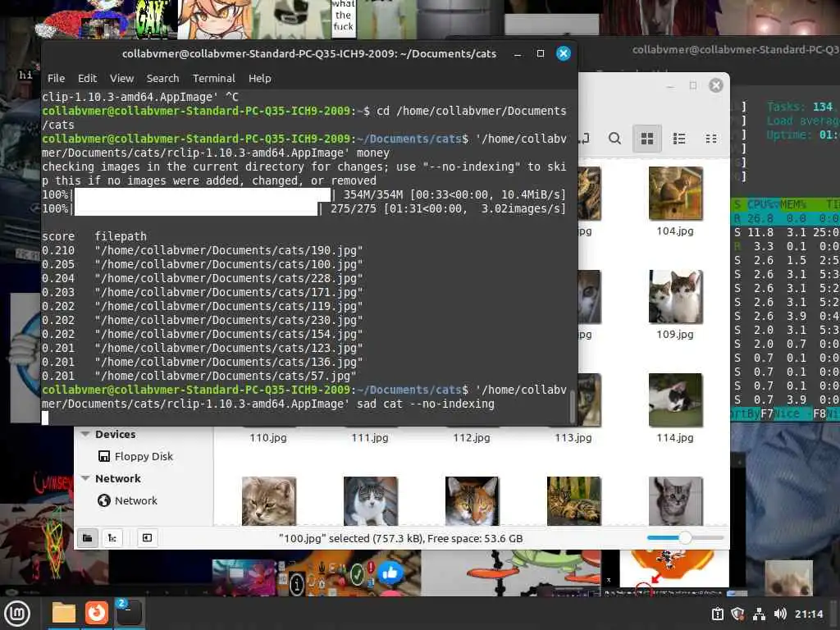The width and height of the screenshot is (840, 630).
Task: Click the MEM% column header in htop
Action: [793, 204]
